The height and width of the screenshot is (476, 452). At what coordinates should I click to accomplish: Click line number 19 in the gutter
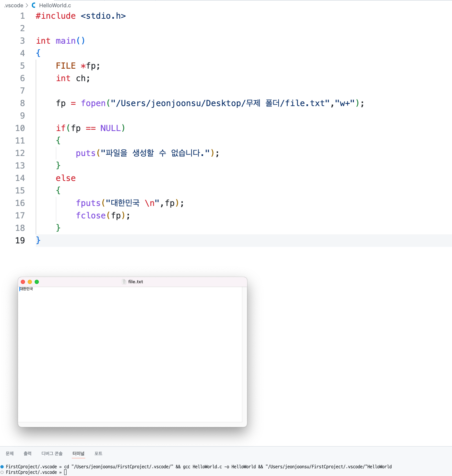click(20, 241)
